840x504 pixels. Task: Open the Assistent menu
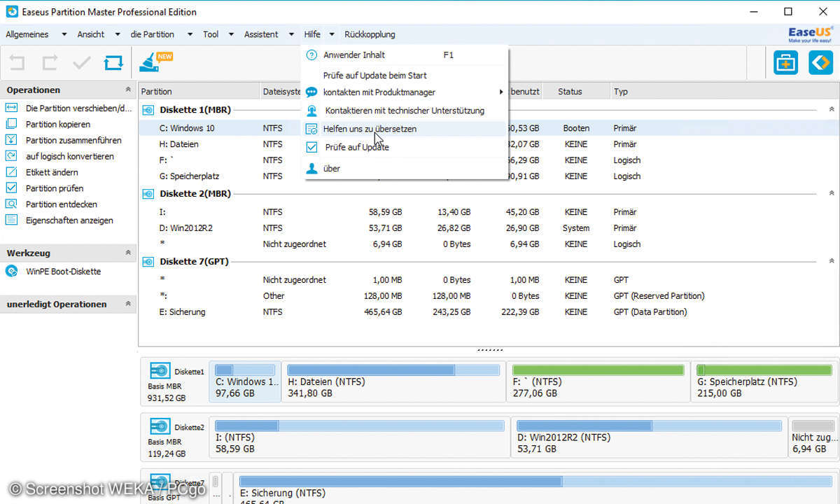(x=261, y=34)
